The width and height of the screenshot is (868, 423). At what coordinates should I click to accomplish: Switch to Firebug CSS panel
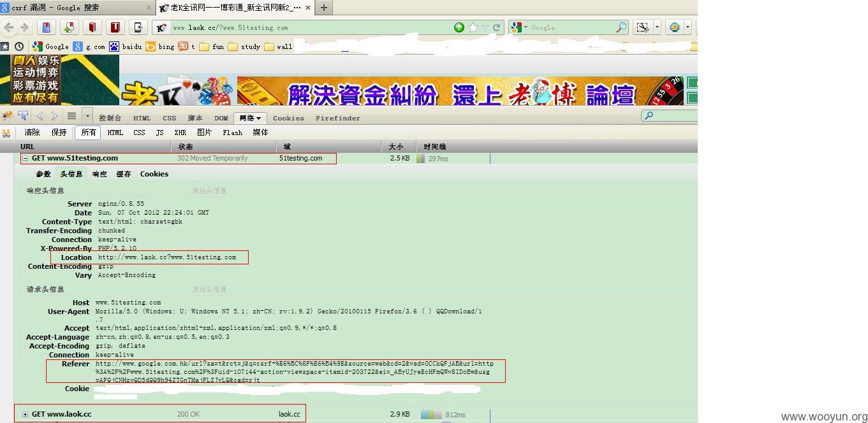tap(169, 118)
